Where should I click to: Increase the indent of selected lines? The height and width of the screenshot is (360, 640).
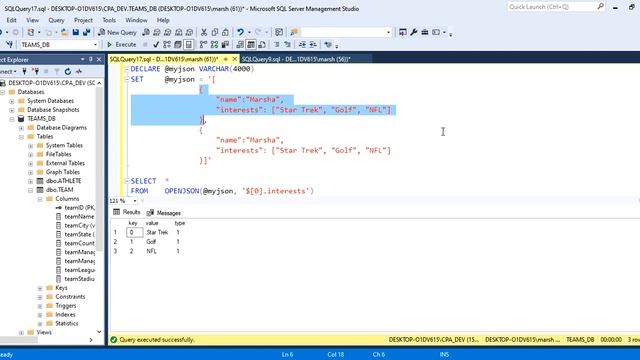coord(313,44)
